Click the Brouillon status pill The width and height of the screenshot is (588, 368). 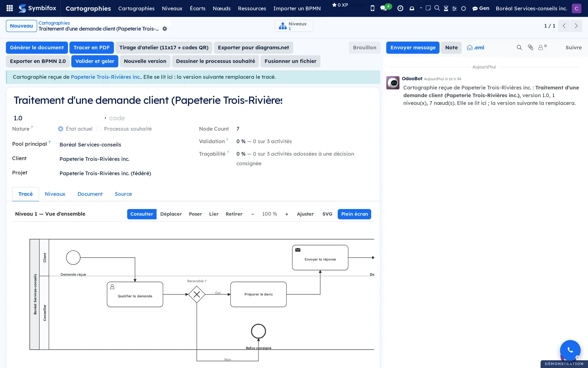(x=365, y=47)
